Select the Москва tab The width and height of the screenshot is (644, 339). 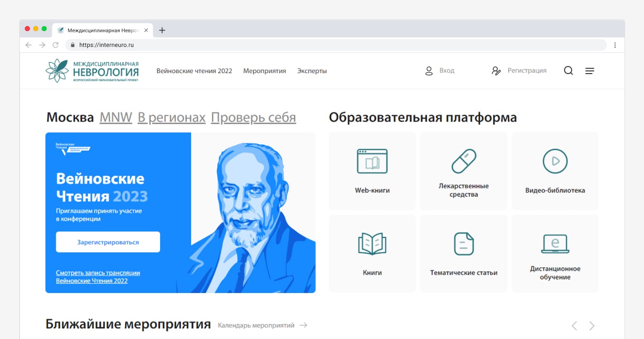click(70, 118)
